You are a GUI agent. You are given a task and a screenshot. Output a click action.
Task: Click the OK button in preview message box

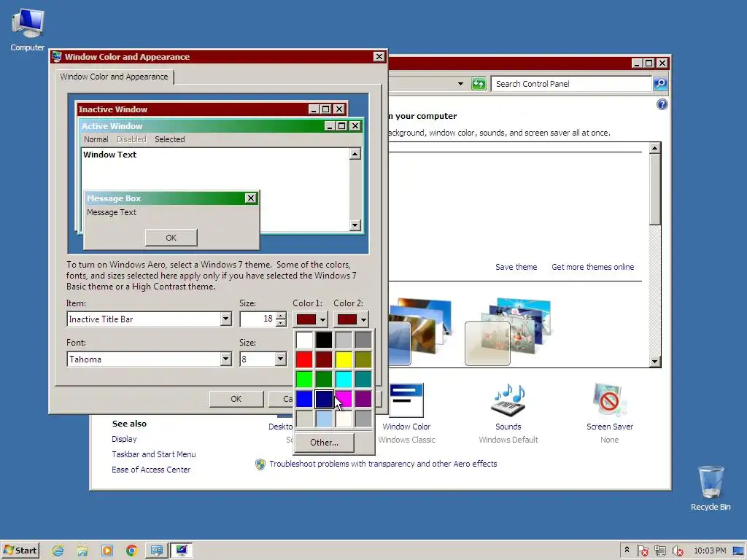click(171, 238)
